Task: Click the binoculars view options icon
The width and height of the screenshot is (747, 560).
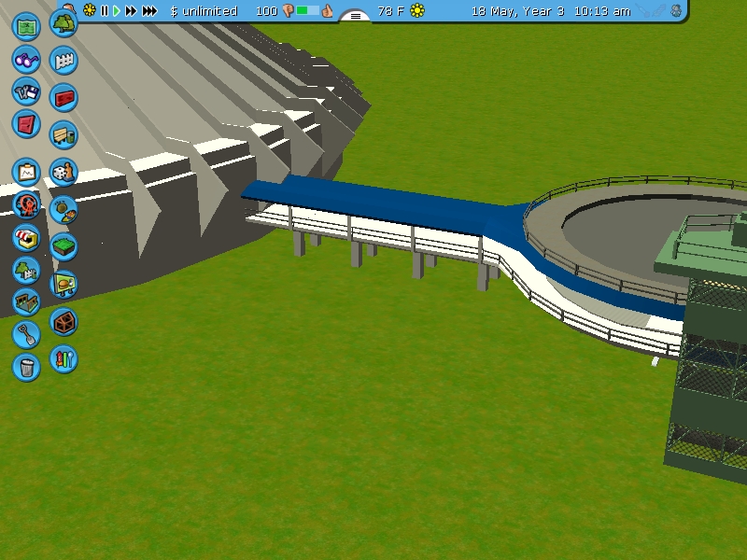Action: click(26, 60)
